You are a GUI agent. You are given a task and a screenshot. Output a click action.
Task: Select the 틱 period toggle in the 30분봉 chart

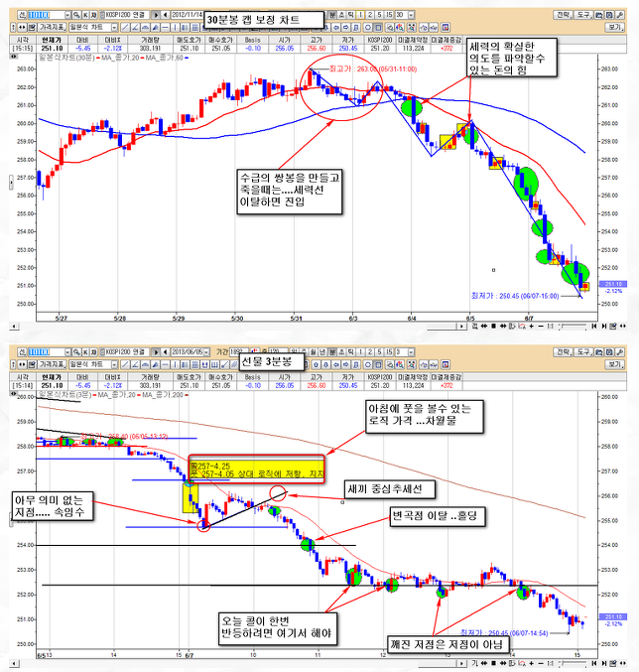tap(351, 15)
